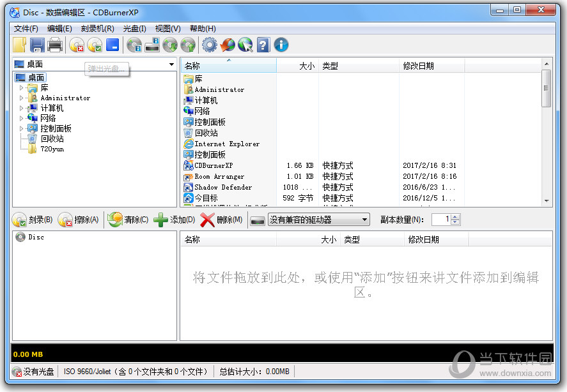Expand the 计算机 tree node
The width and height of the screenshot is (567, 392).
(x=21, y=108)
